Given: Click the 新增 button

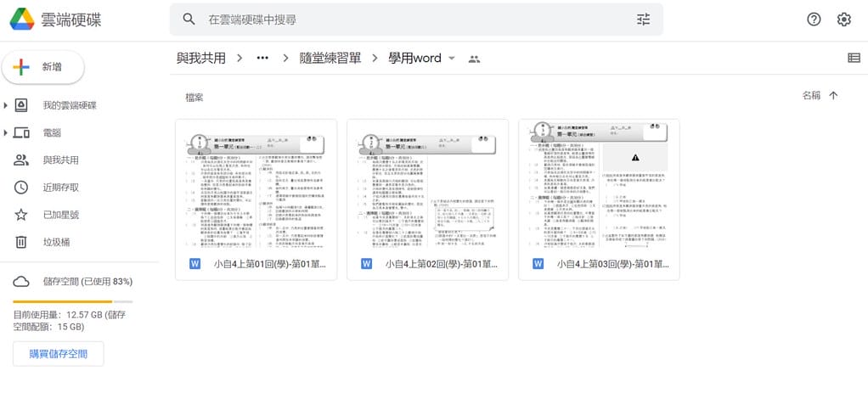Looking at the screenshot, I should coord(43,68).
